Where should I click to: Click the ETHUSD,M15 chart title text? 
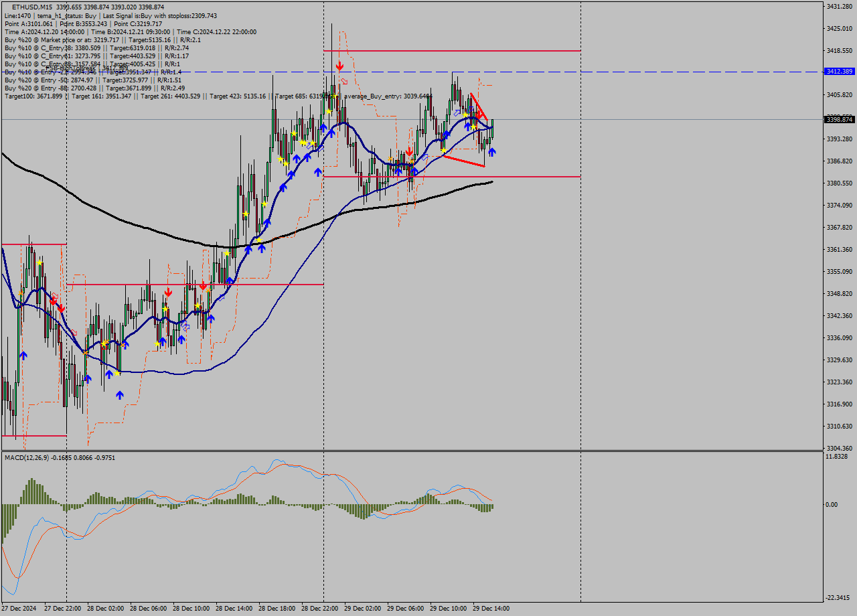click(33, 7)
